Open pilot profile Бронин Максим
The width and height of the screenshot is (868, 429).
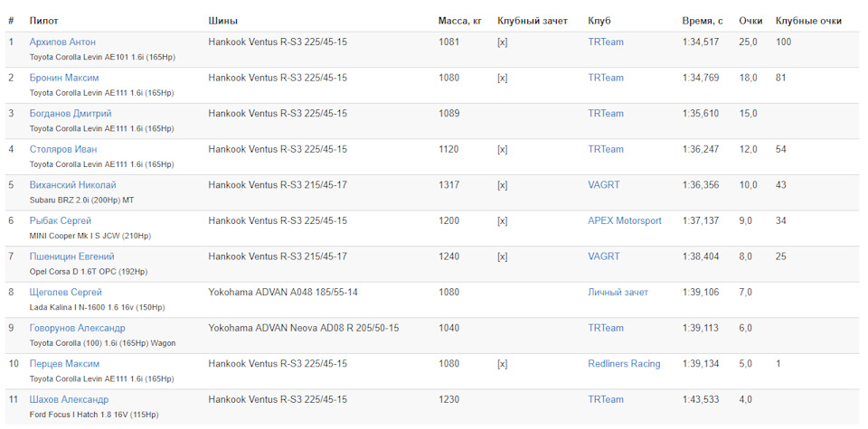[64, 78]
